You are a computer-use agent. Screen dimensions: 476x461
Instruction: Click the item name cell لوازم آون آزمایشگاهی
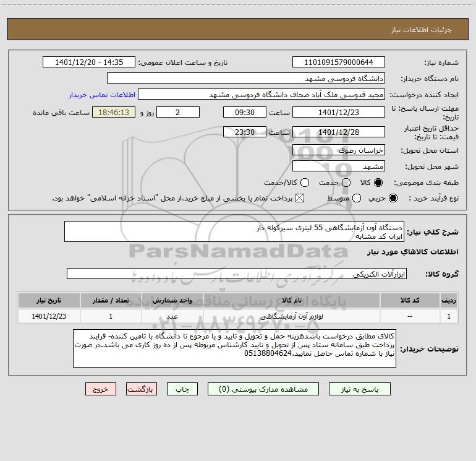291,316
